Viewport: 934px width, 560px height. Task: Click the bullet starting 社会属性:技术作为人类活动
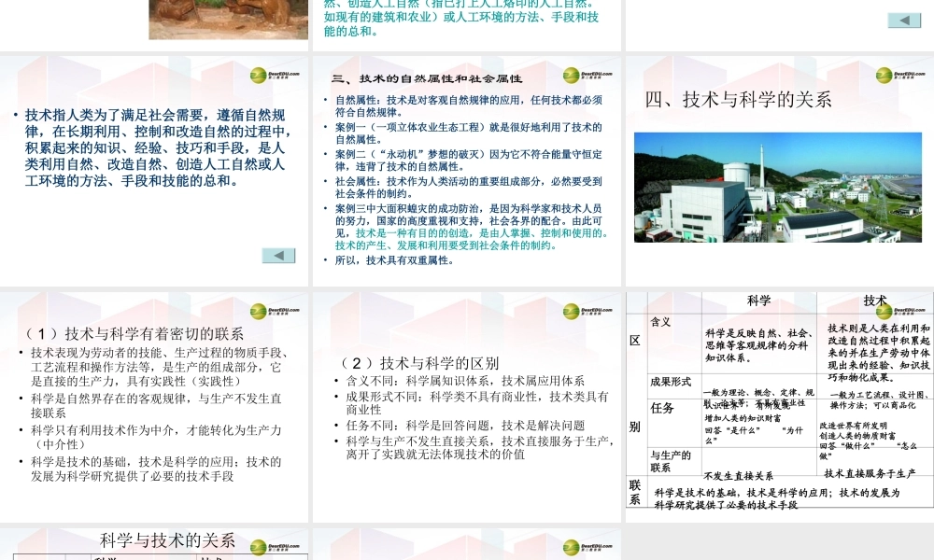point(468,188)
